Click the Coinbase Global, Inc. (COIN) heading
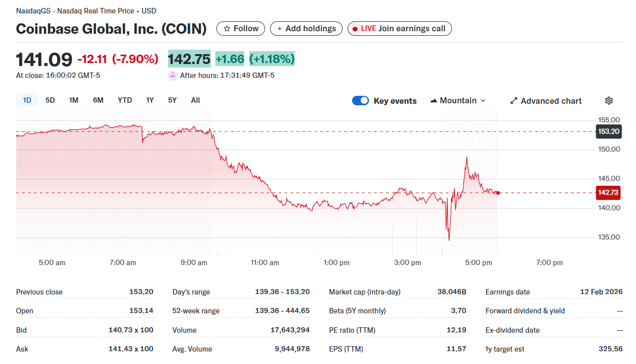Viewport: 636px width, 364px height. click(x=111, y=29)
